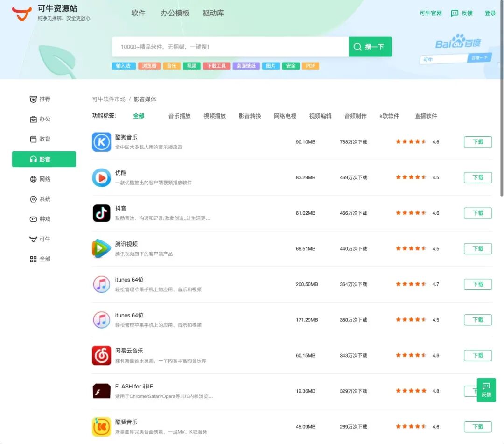This screenshot has width=504, height=444.
Task: Download 酷狗音乐 via its 下载 button
Action: tap(477, 142)
